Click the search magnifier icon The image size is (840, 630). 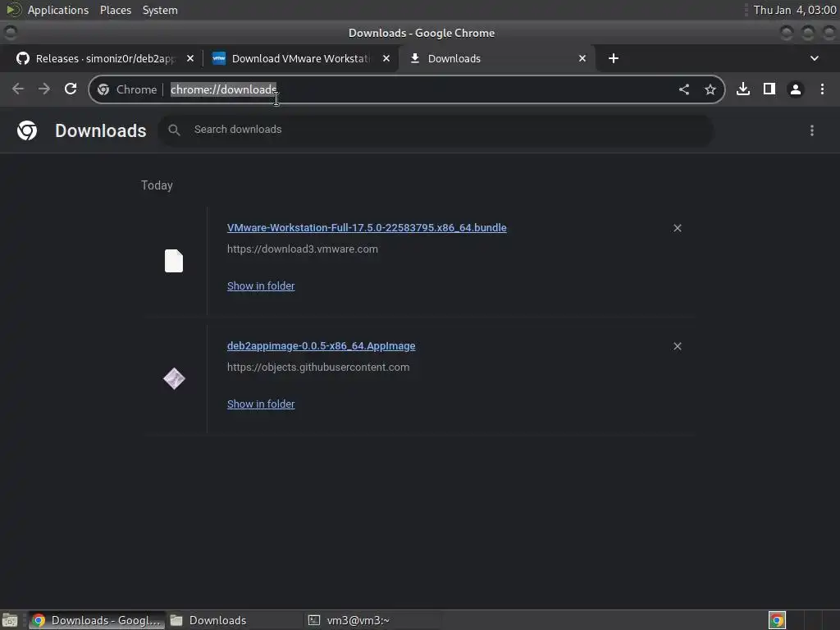click(174, 130)
